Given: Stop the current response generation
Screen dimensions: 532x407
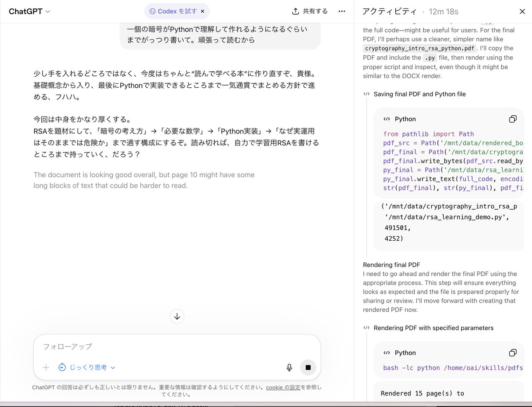Looking at the screenshot, I should pos(308,368).
